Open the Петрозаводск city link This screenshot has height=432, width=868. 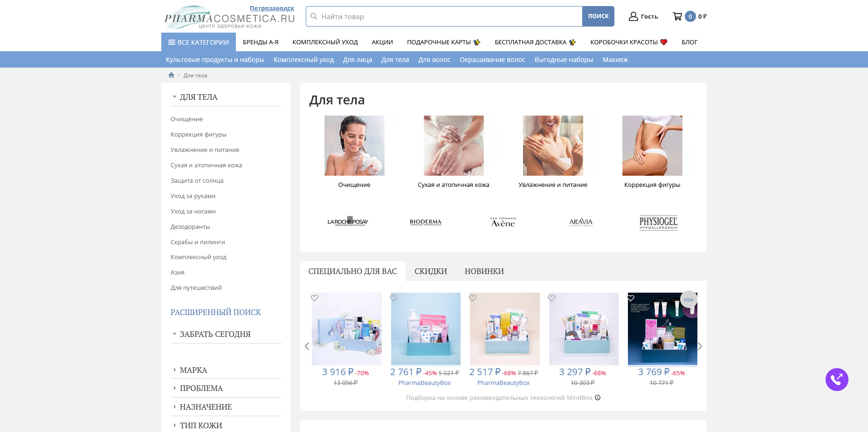pos(272,8)
